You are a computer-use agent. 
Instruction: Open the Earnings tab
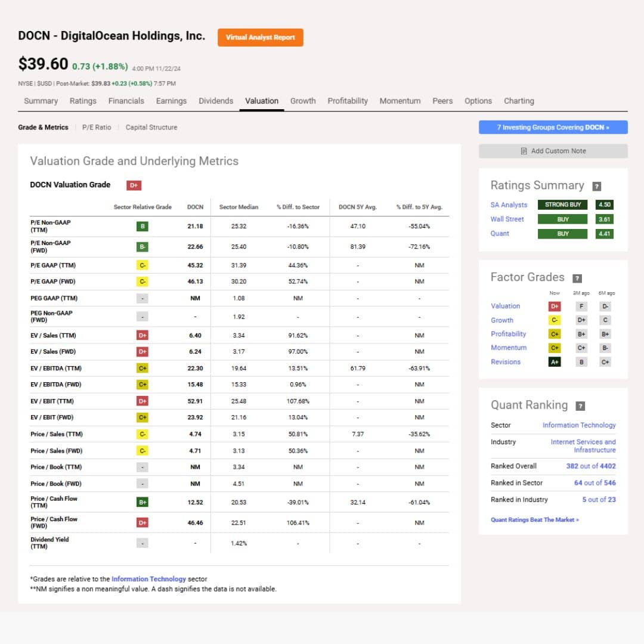(171, 101)
